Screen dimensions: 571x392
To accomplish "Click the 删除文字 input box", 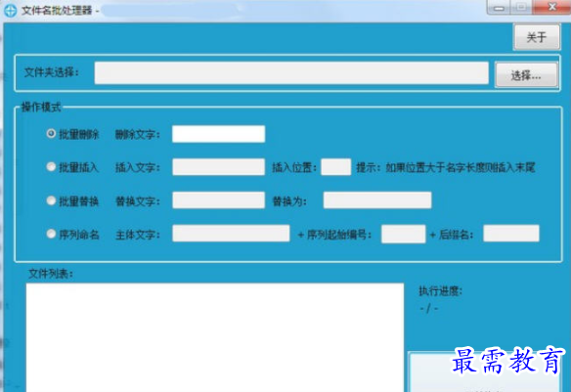I will [x=218, y=134].
